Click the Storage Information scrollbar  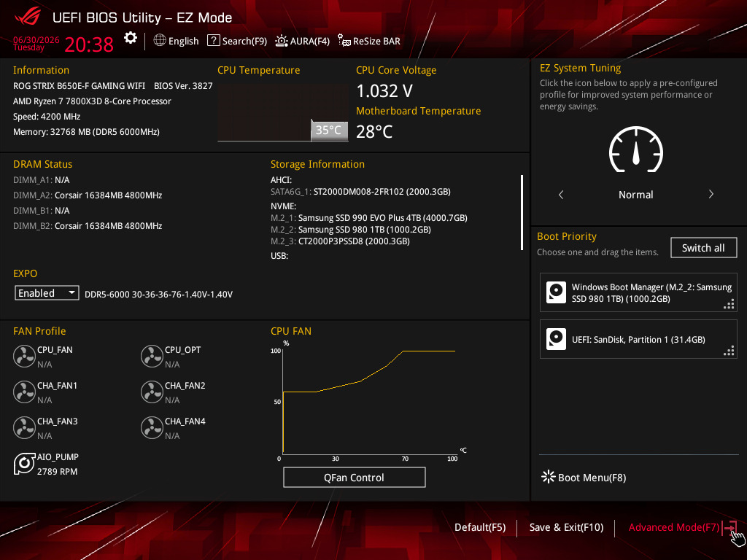(x=522, y=212)
